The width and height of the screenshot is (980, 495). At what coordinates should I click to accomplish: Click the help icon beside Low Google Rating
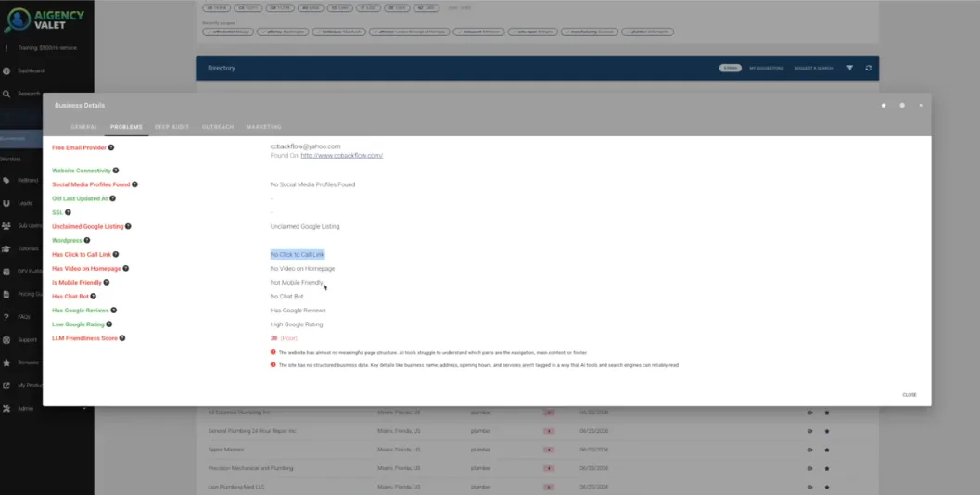109,324
